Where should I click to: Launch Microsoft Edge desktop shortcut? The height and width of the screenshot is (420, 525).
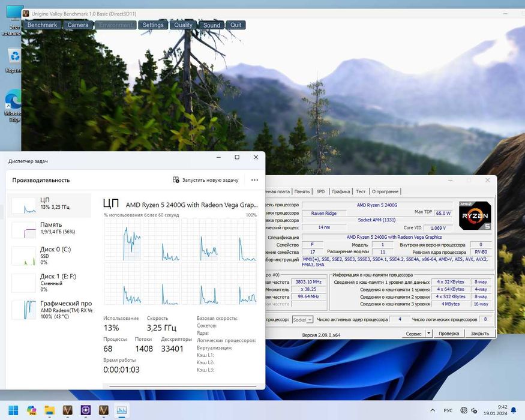(13, 106)
